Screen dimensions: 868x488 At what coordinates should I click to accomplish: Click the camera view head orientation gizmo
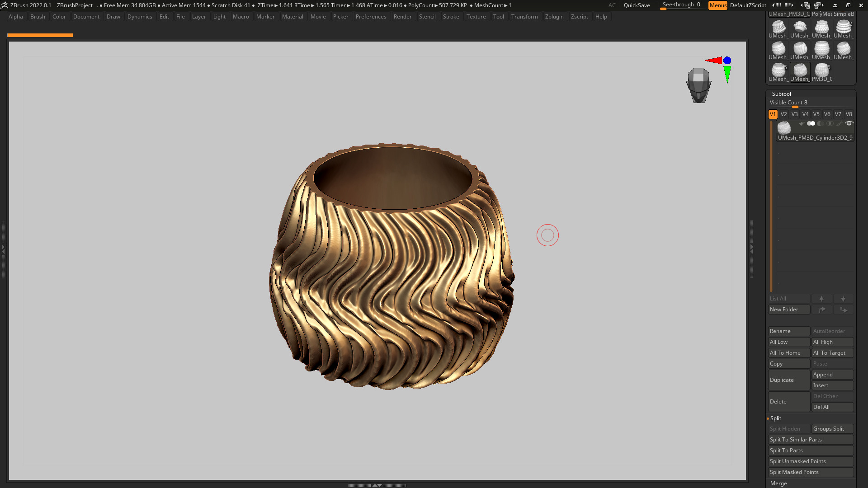tap(698, 85)
